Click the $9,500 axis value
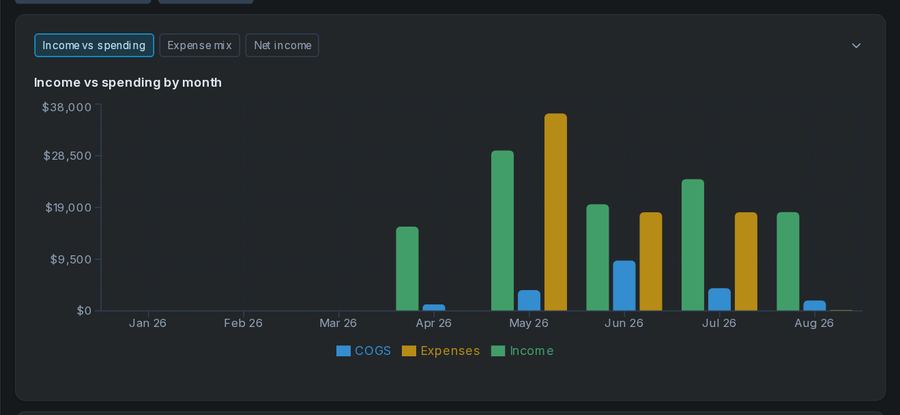900x415 pixels. click(71, 259)
